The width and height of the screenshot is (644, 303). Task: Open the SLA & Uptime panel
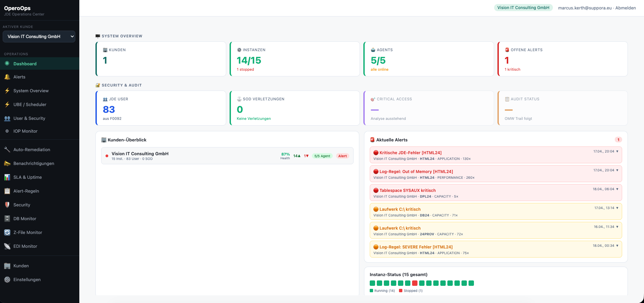[27, 177]
